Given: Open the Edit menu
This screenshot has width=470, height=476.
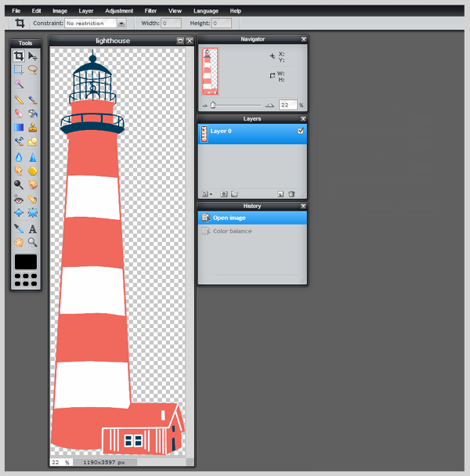Looking at the screenshot, I should [x=36, y=11].
